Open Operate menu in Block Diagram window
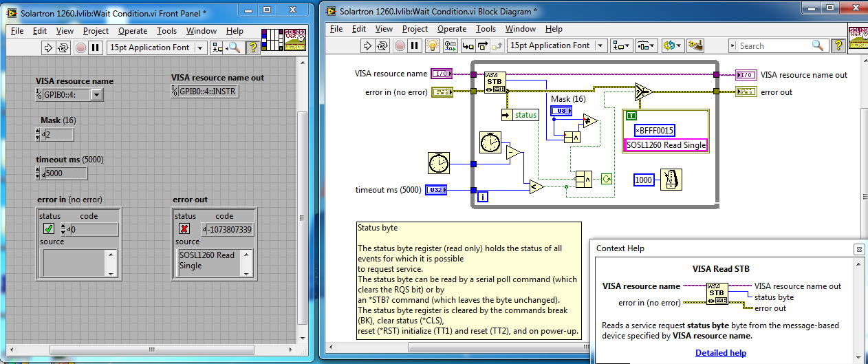868x364 pixels. tap(452, 29)
